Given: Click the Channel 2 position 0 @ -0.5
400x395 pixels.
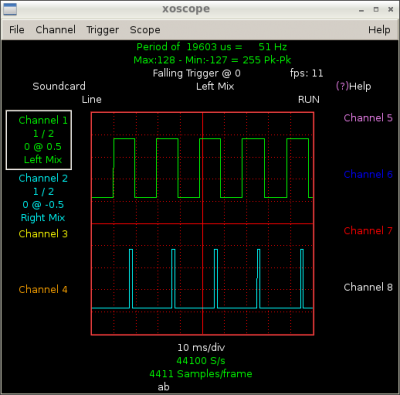Looking at the screenshot, I should (43, 205).
